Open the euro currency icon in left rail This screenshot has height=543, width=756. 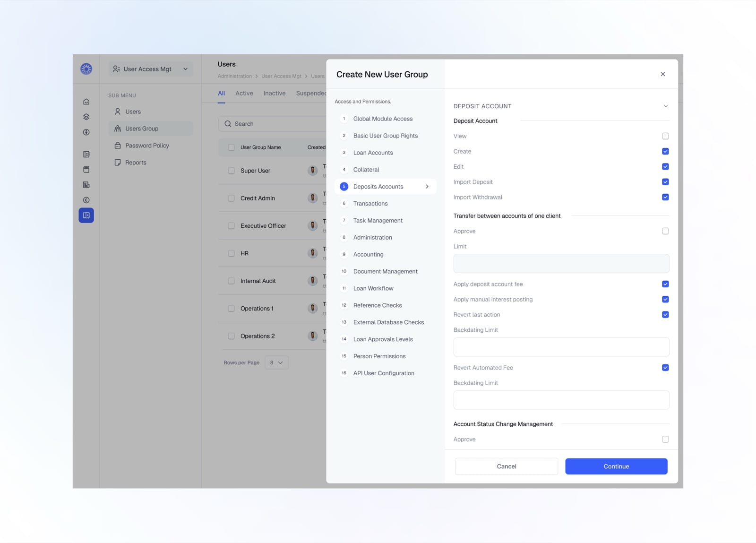coord(86,200)
